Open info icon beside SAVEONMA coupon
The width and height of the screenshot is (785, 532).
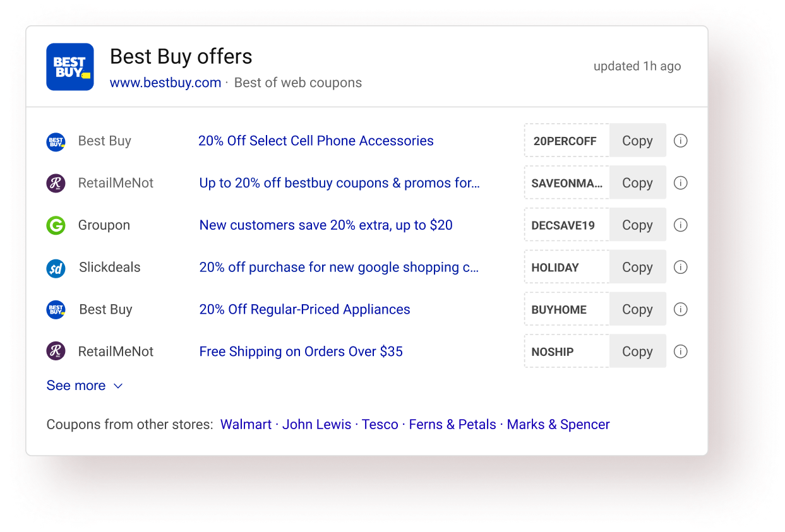point(680,183)
